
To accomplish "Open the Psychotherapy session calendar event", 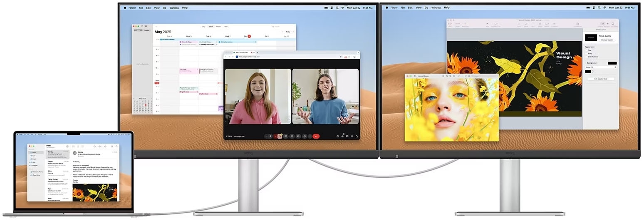I will point(189,89).
